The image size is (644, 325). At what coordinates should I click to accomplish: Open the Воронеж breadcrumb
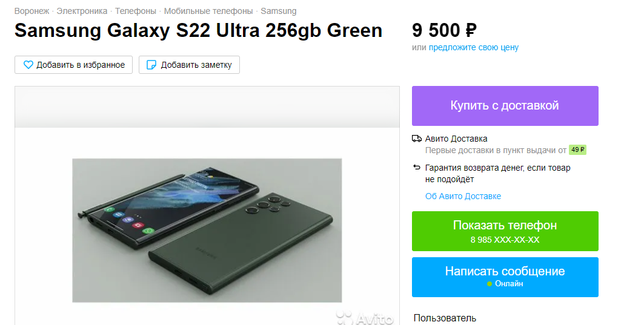coord(32,11)
